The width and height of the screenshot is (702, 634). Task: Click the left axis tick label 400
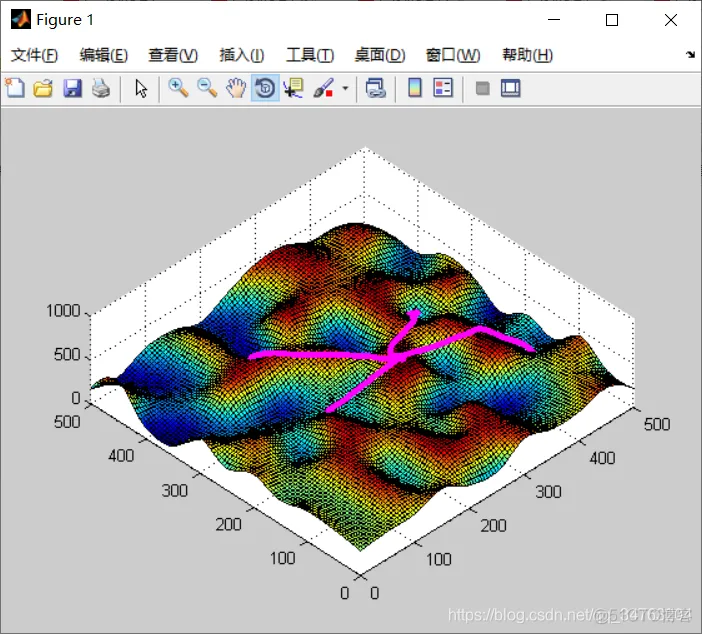tap(121, 456)
